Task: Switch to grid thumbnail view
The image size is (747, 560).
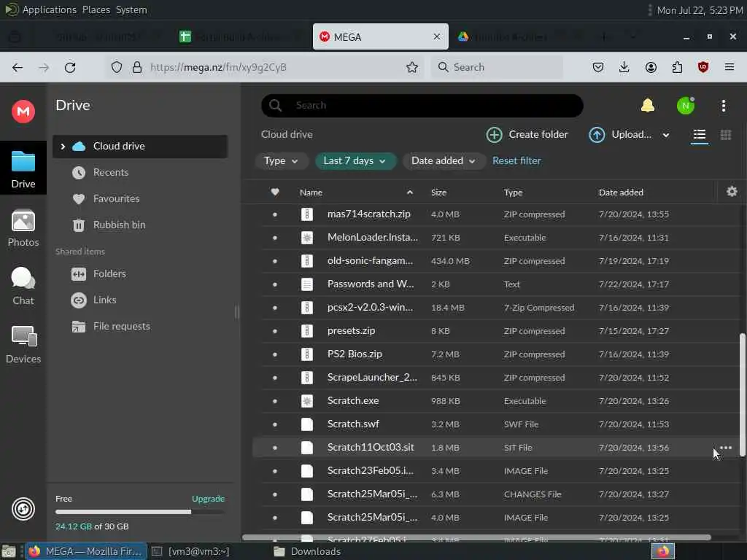Action: coord(726,135)
